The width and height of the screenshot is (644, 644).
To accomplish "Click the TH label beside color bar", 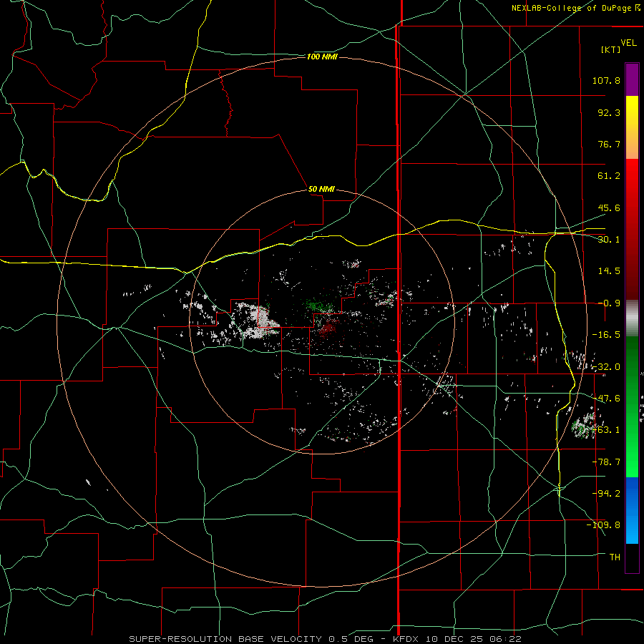I will (x=615, y=557).
